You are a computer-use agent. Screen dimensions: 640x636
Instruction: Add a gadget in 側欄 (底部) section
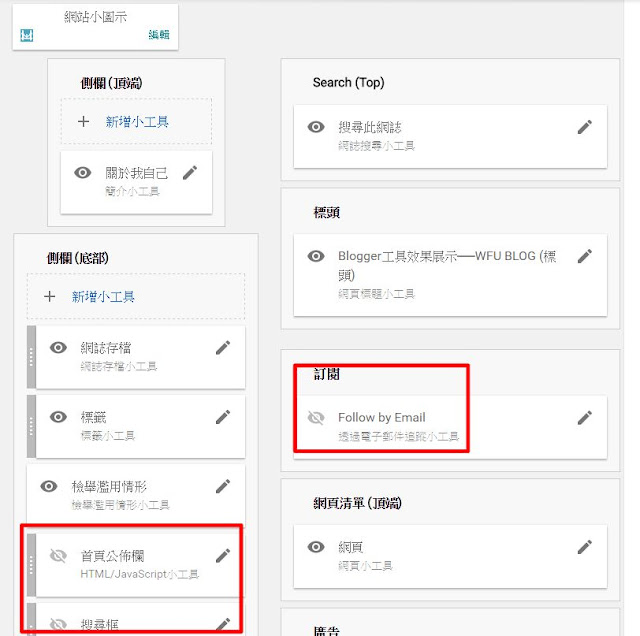click(136, 296)
